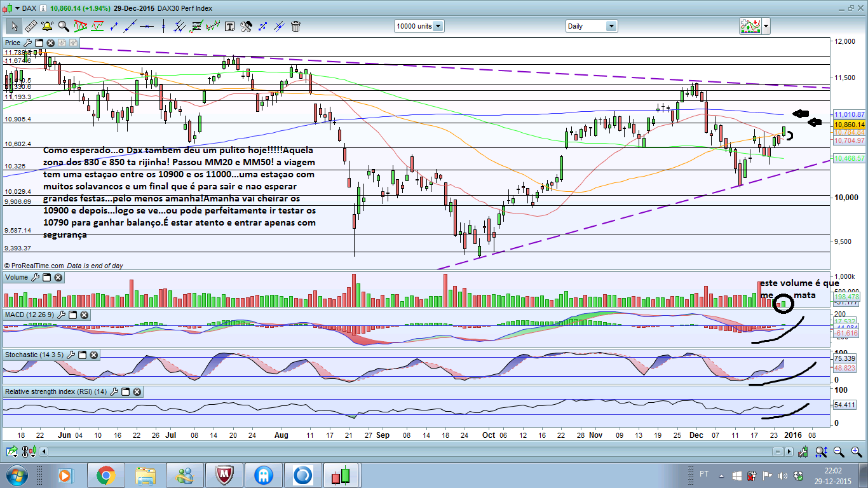Open Google Chrome from the taskbar

[x=105, y=475]
